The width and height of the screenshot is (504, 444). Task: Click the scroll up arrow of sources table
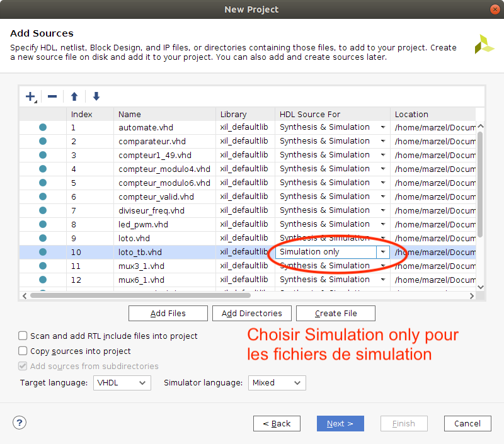point(481,126)
